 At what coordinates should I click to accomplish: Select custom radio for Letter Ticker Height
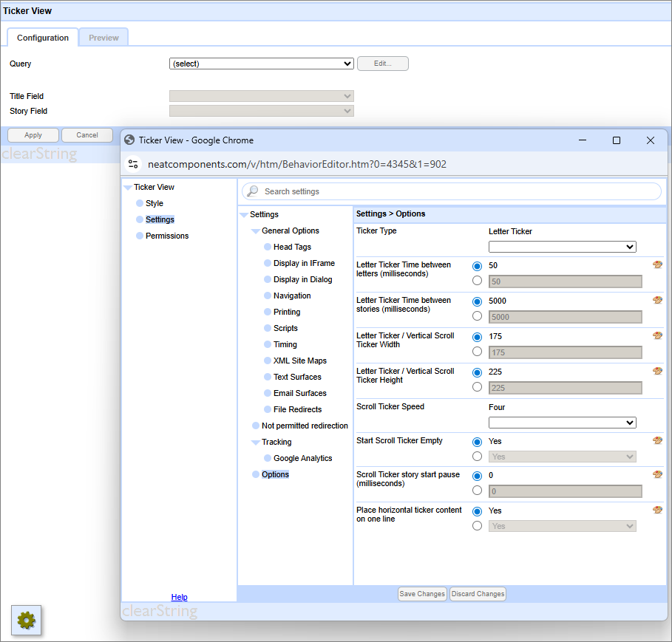click(x=477, y=386)
